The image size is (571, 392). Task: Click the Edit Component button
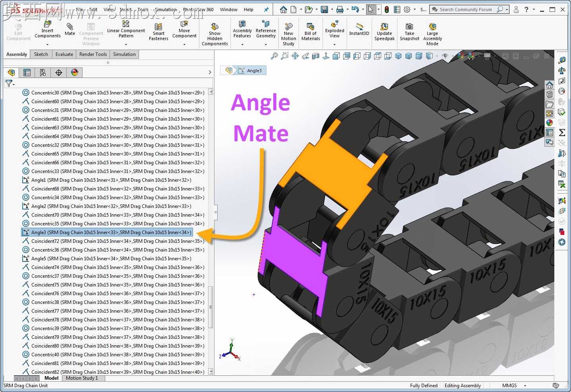coord(18,32)
